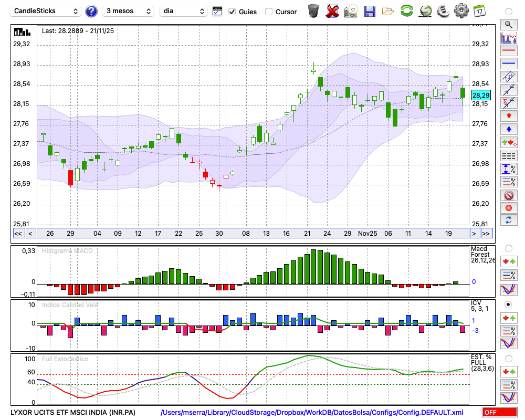This screenshot has height=420, width=525.
Task: Expand the dia interval dropdown
Action: [183, 11]
